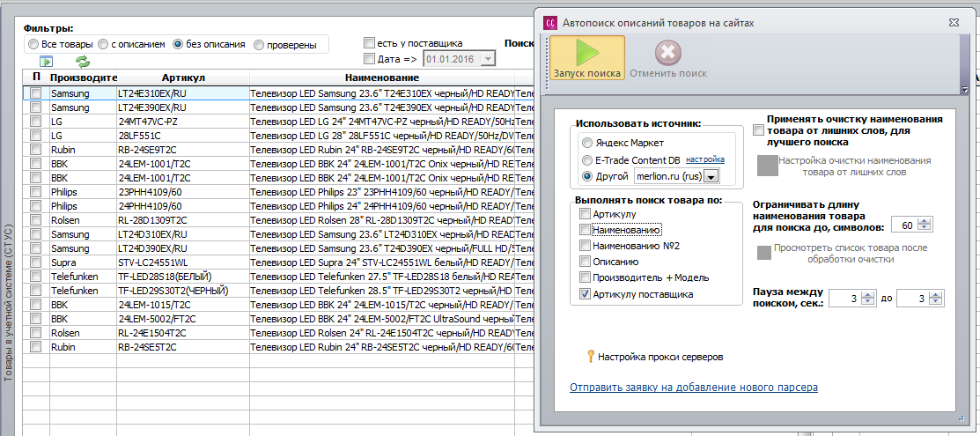Sort by the Производитель column header
980x436 pixels.
pos(84,78)
